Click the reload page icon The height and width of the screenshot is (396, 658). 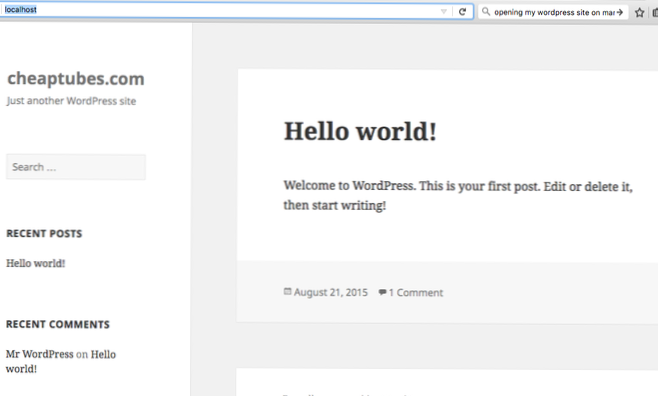coord(462,12)
